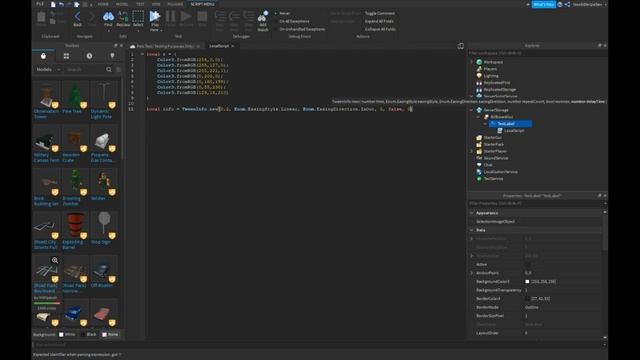Select Never debug errors option
The image size is (640, 360).
click(283, 13)
